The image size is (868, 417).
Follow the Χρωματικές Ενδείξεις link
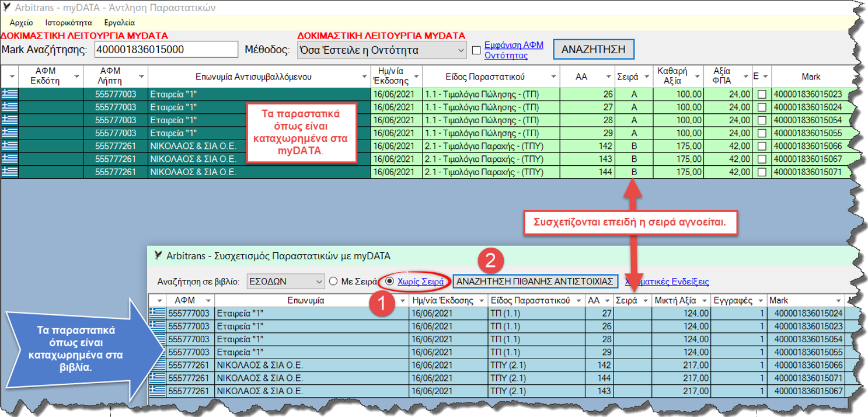click(x=667, y=282)
